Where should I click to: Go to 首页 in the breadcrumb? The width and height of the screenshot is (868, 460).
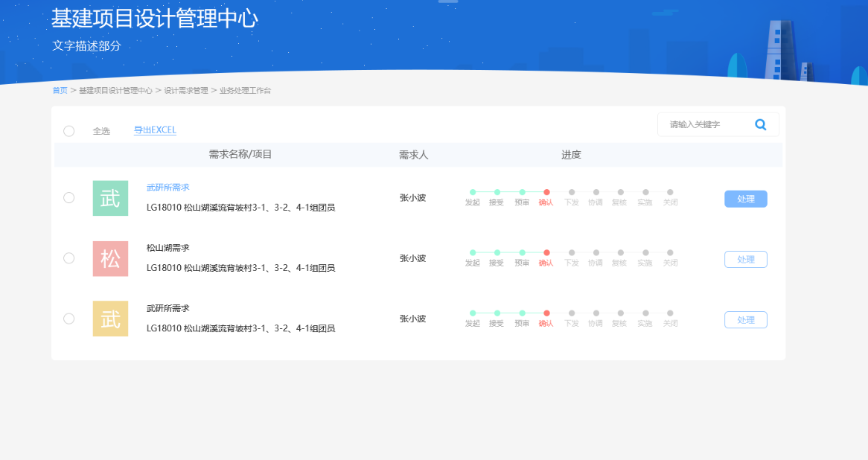(60, 90)
